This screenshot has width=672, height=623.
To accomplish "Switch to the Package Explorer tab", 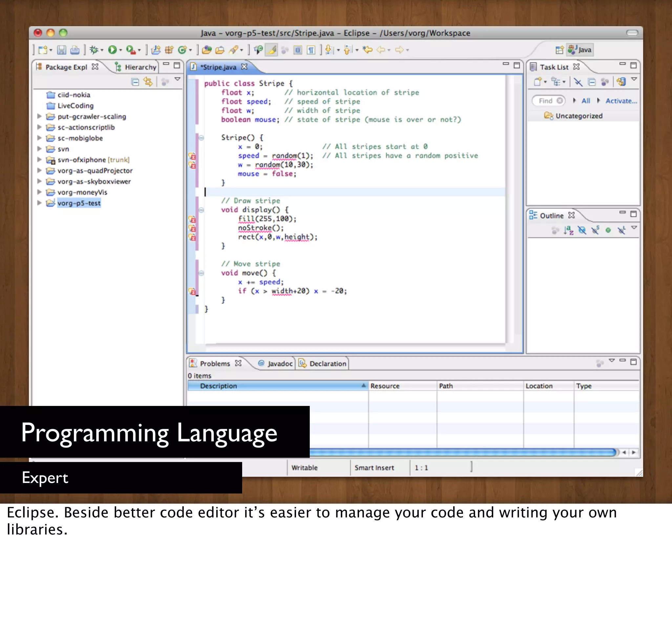I will point(67,67).
